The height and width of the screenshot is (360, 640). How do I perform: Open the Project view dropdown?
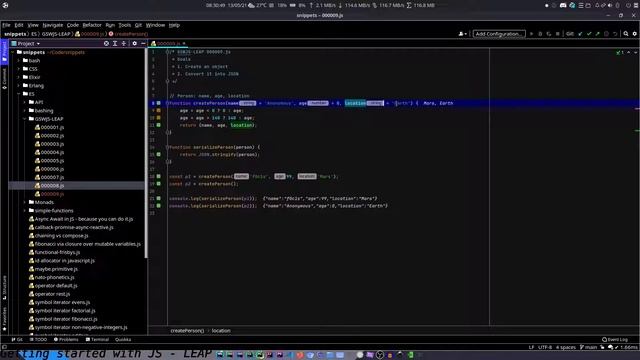pyautogui.click(x=26, y=43)
